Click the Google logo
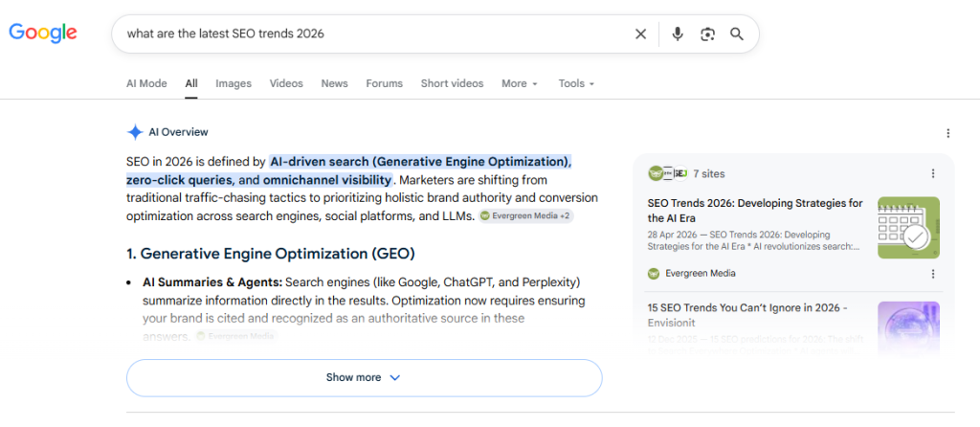The width and height of the screenshot is (980, 427). click(42, 33)
